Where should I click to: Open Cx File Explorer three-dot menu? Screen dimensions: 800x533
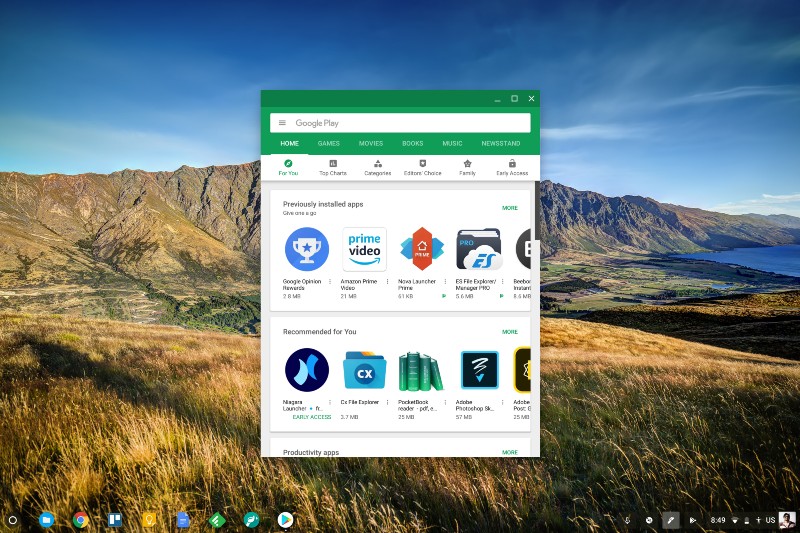point(388,402)
